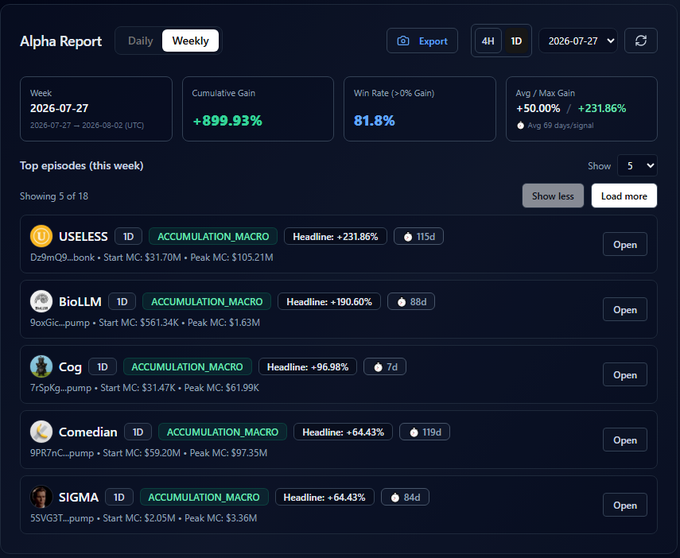Click the 7d stopwatch duration badge

[x=385, y=367]
